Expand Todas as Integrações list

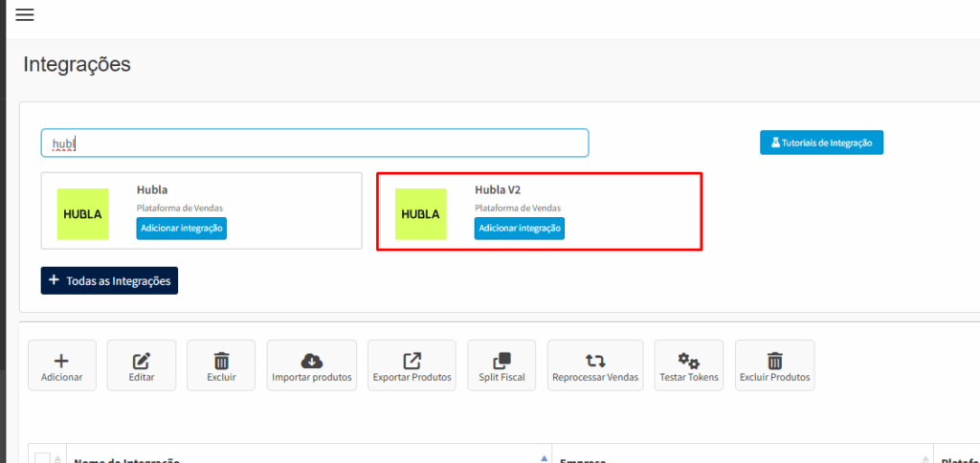[x=109, y=280]
